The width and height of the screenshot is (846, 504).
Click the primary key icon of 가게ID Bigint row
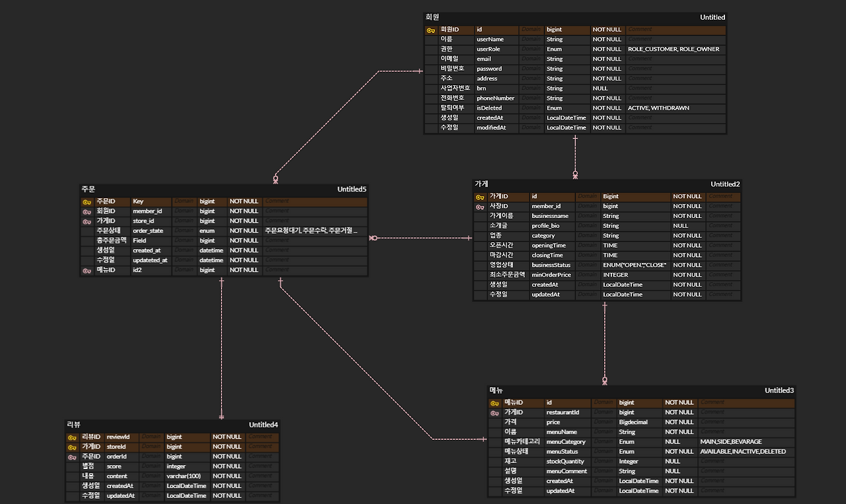(x=480, y=198)
